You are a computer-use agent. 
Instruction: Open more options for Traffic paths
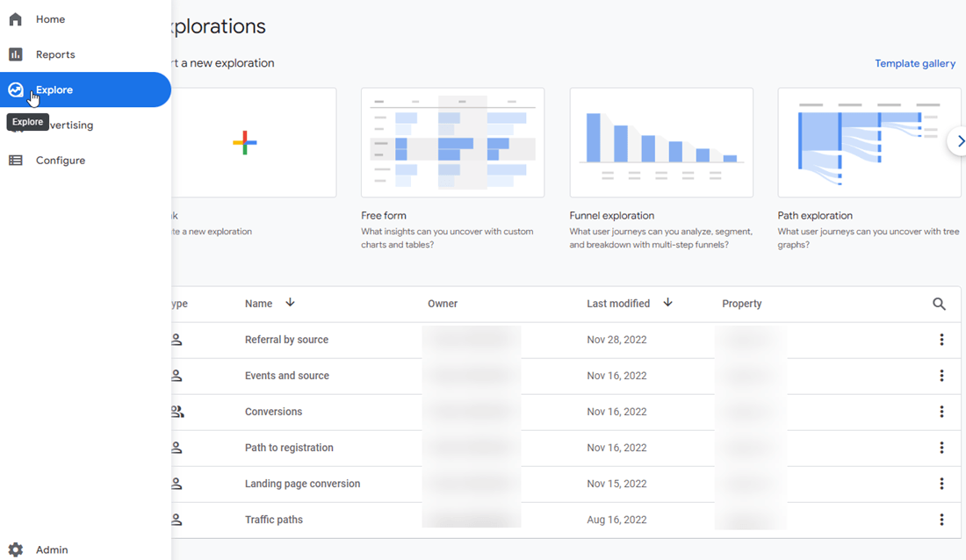(x=941, y=520)
